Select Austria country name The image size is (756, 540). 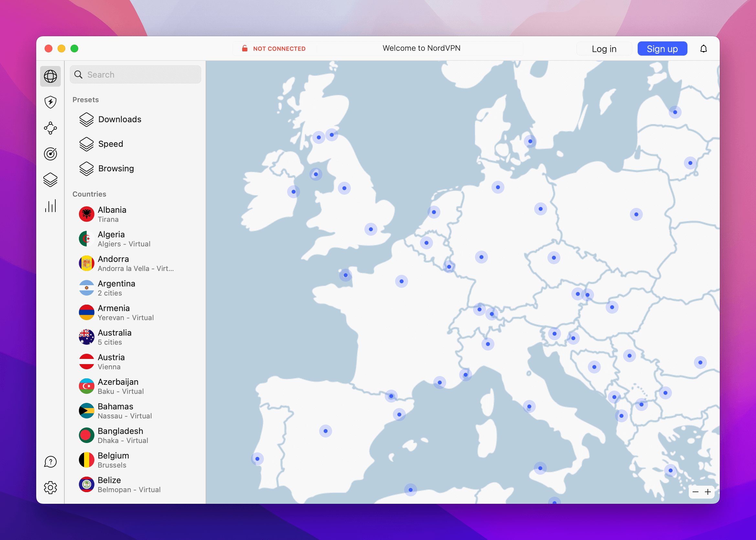point(111,357)
